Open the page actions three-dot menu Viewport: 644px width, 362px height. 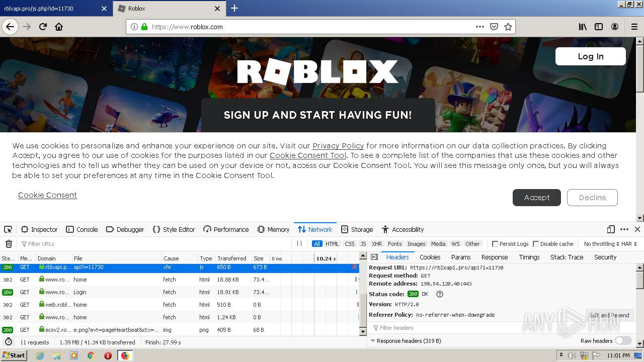(x=480, y=27)
